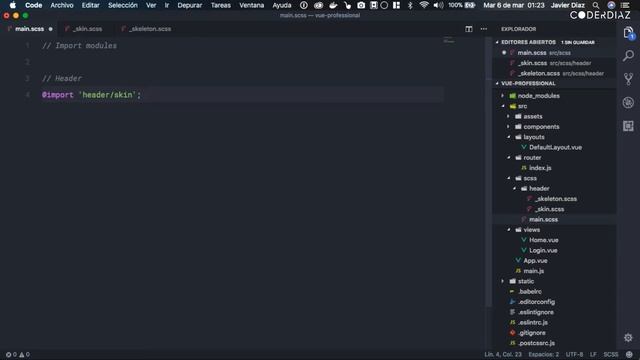Open the Apple menu
This screenshot has height=360, width=640.
point(13,5)
